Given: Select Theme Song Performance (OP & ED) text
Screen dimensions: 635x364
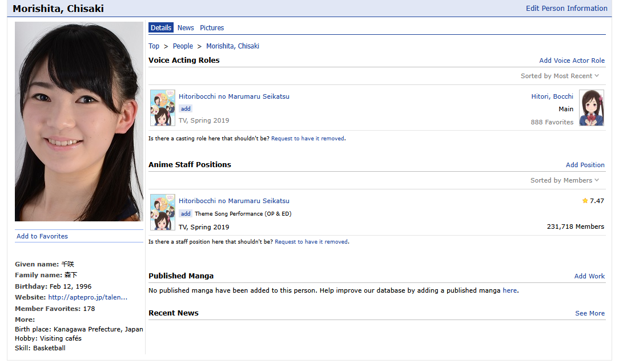Looking at the screenshot, I should click(x=243, y=213).
